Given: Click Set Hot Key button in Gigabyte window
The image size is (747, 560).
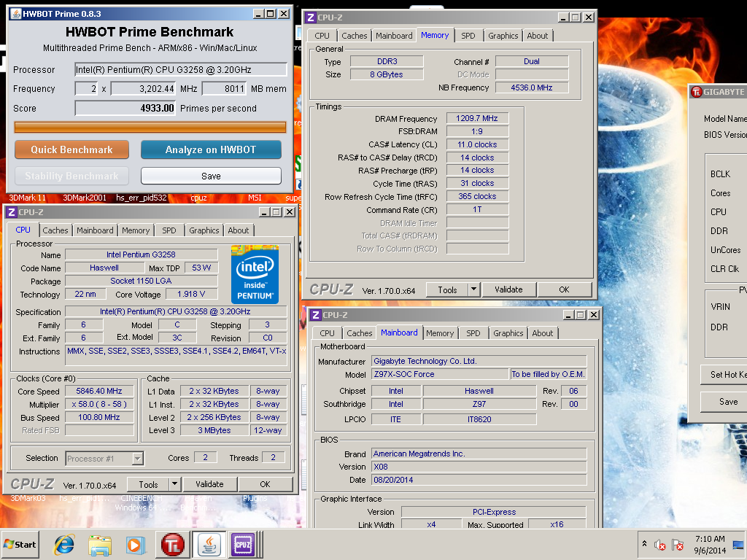Looking at the screenshot, I should coord(724,375).
